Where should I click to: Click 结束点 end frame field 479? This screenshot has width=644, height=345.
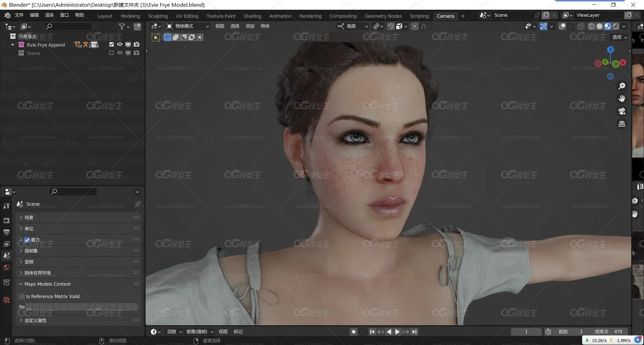[608, 332]
